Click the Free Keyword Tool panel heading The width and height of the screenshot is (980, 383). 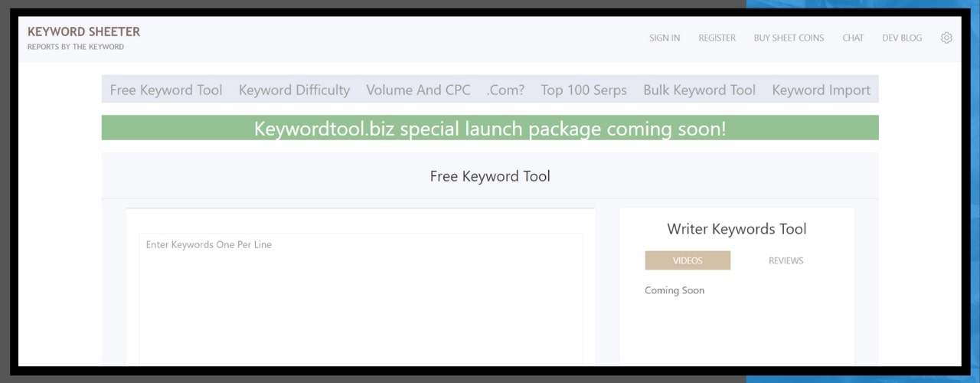[x=490, y=176]
